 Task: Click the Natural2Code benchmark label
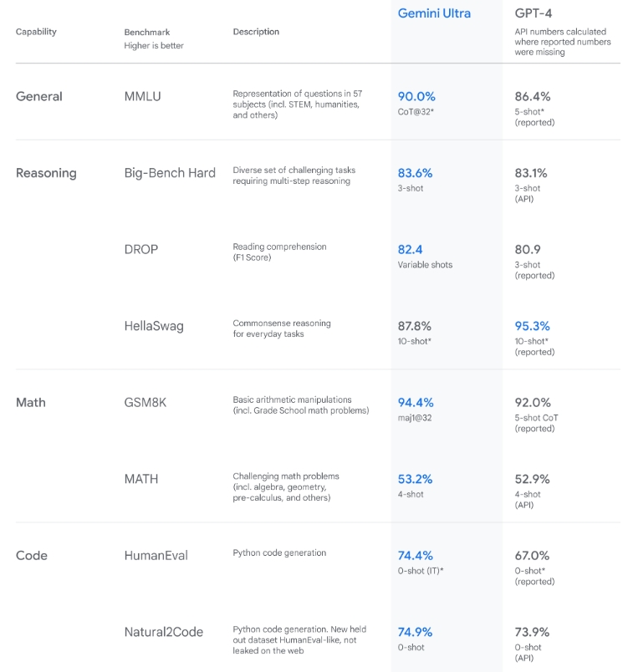pyautogui.click(x=164, y=632)
